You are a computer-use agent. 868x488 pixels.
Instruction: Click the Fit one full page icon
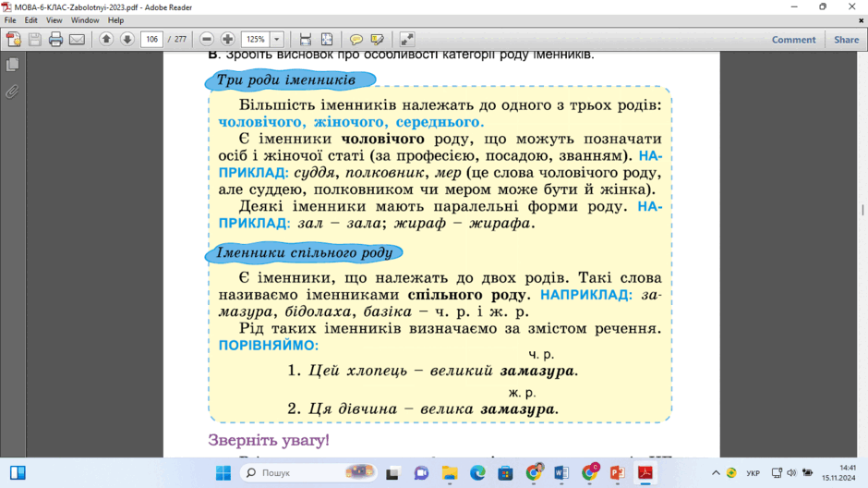(327, 40)
